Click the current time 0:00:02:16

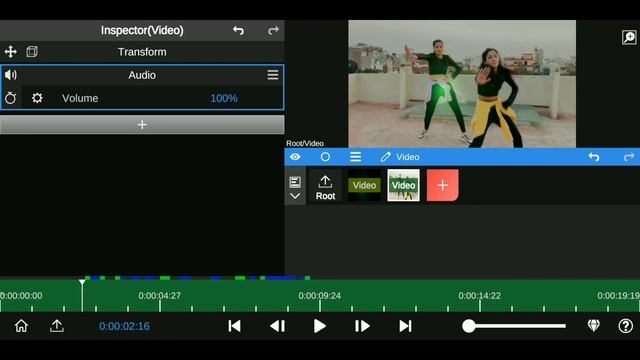tap(124, 326)
